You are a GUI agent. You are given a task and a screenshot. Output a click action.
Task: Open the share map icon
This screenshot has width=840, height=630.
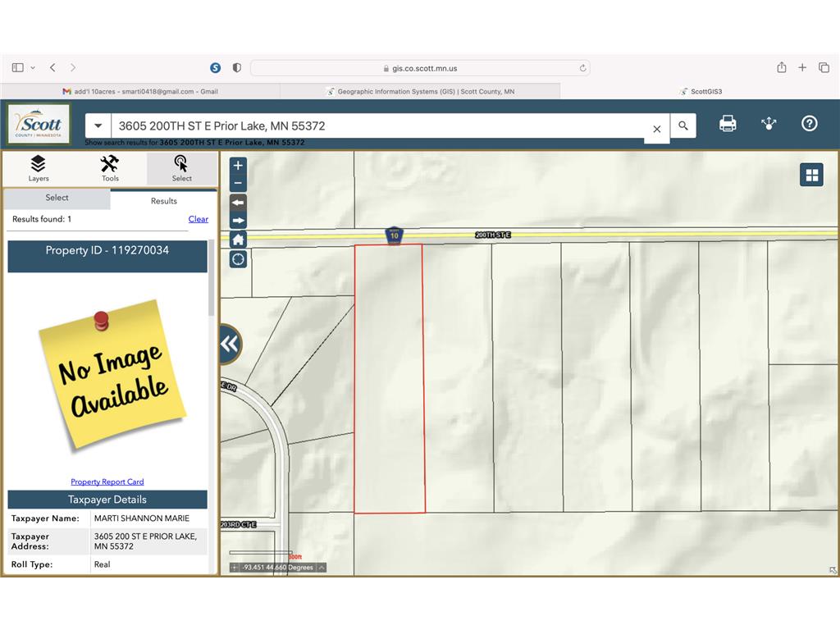pyautogui.click(x=769, y=125)
